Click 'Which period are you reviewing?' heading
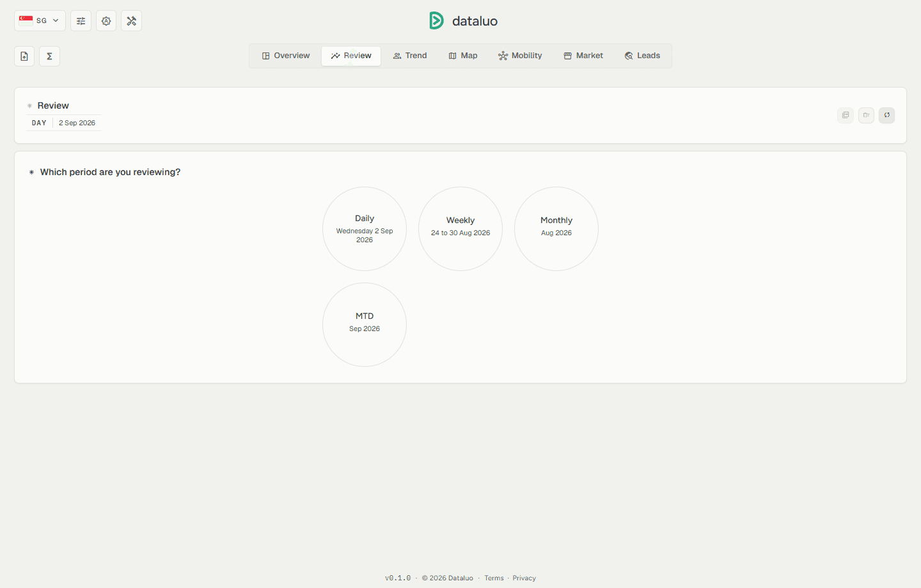Viewport: 921px width, 588px height. point(110,172)
